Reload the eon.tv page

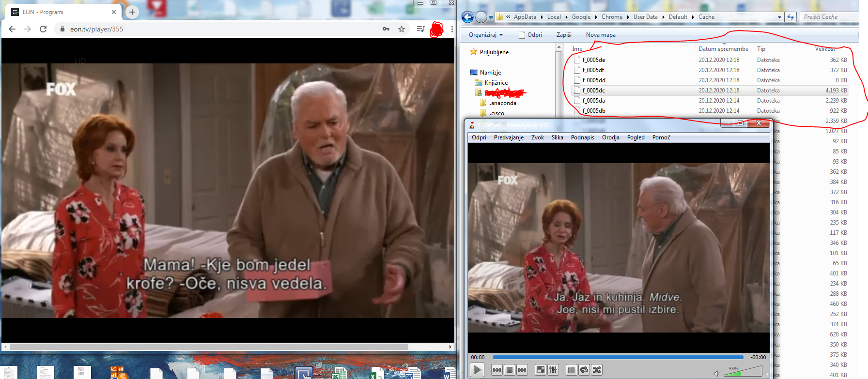click(x=43, y=29)
